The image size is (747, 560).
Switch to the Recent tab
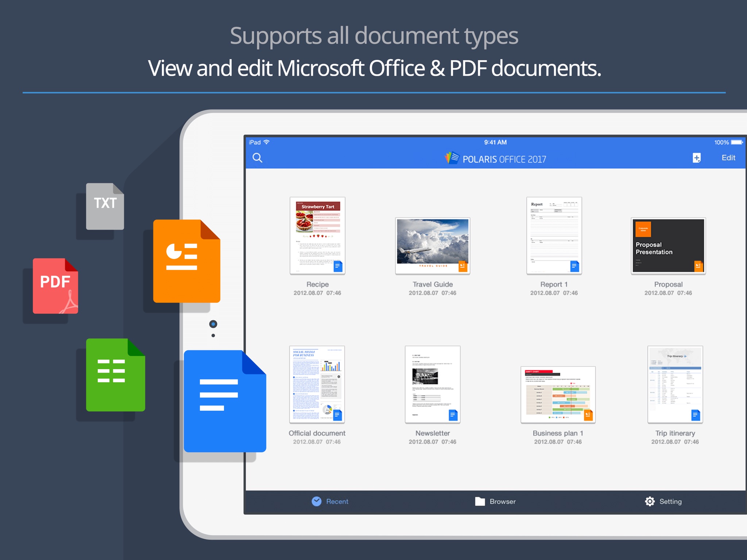pyautogui.click(x=330, y=501)
